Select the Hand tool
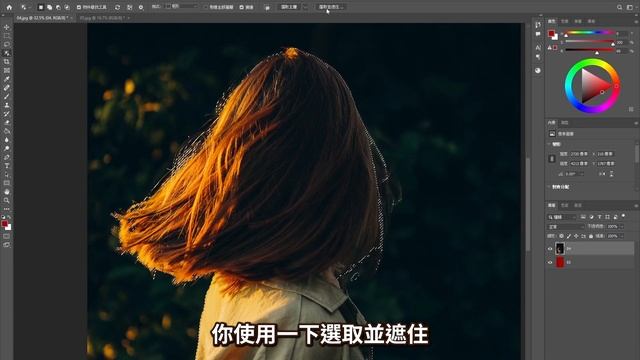Viewport: 640px width, 360px height. 7,192
